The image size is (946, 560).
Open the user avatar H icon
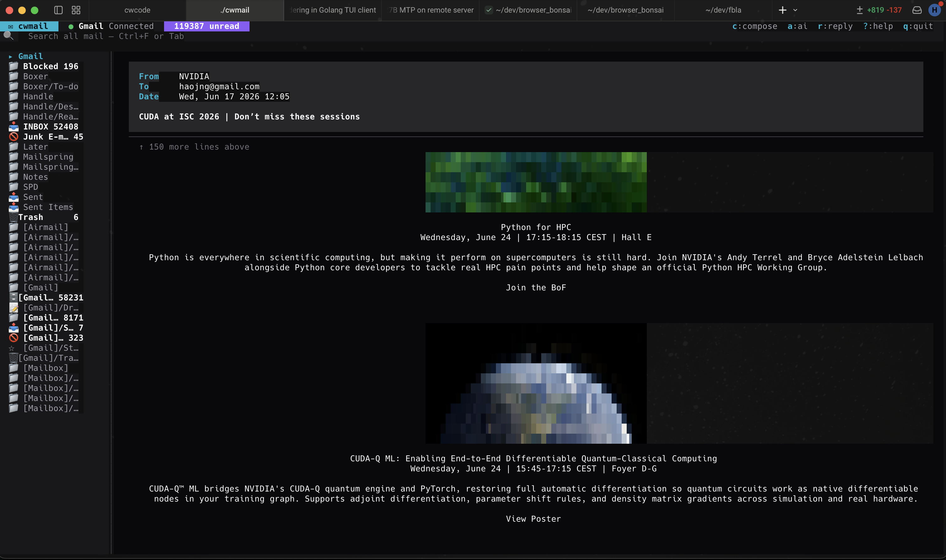click(x=935, y=10)
